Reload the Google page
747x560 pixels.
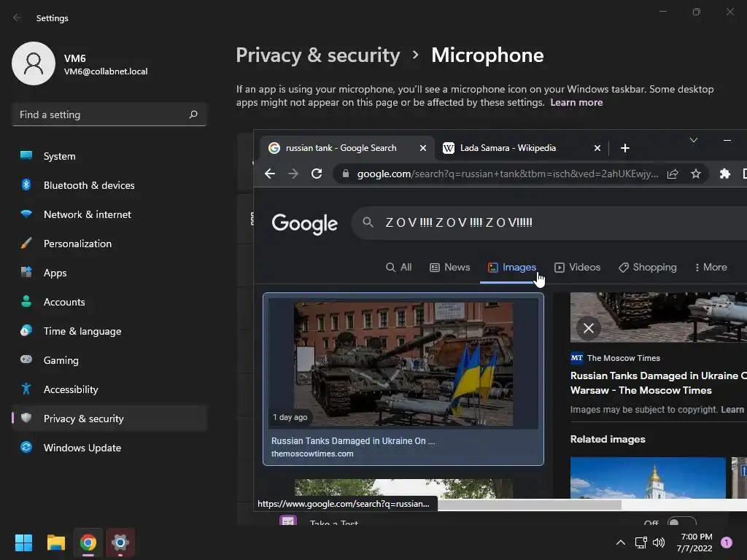pos(317,174)
